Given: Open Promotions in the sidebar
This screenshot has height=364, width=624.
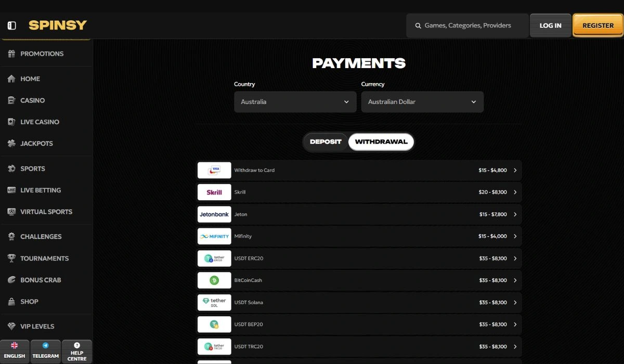Looking at the screenshot, I should [42, 54].
